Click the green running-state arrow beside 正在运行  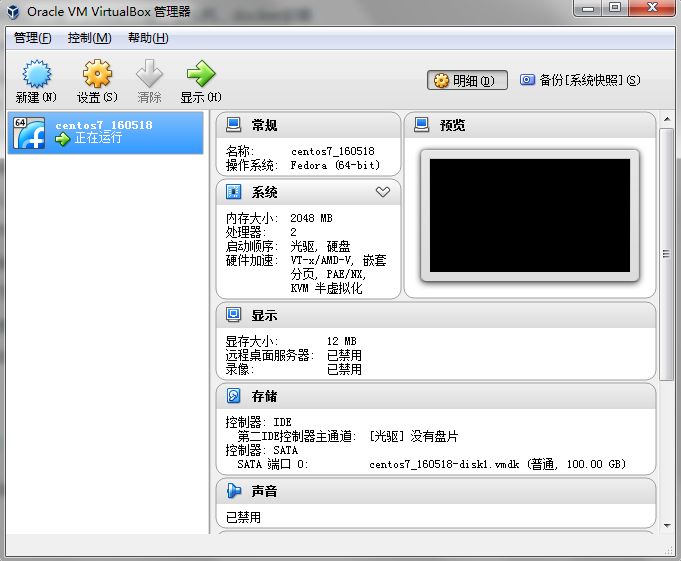(x=63, y=139)
